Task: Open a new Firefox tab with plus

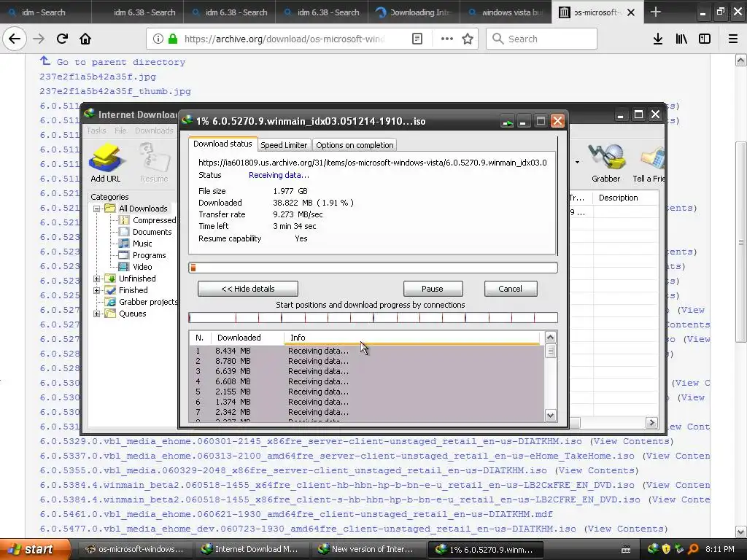Action: pos(656,12)
